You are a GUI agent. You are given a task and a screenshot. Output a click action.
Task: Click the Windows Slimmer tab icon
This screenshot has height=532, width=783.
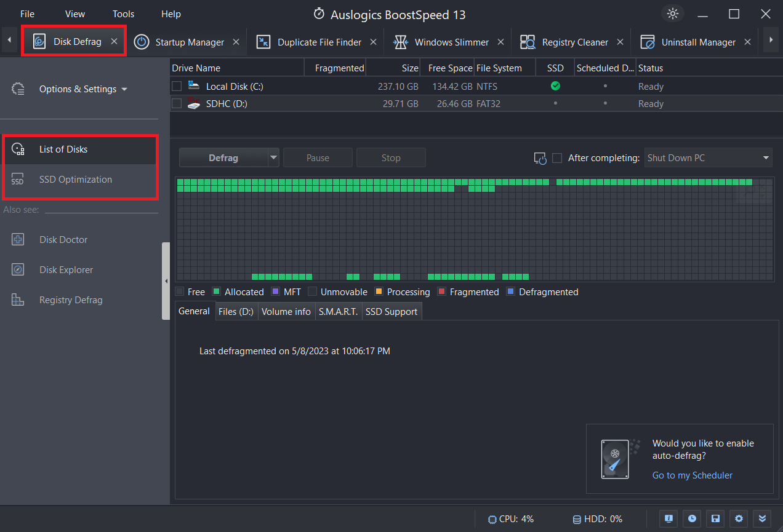[401, 42]
